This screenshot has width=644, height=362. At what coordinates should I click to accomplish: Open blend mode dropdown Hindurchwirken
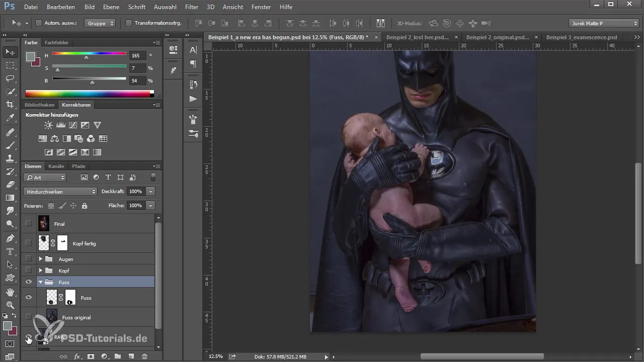click(60, 192)
